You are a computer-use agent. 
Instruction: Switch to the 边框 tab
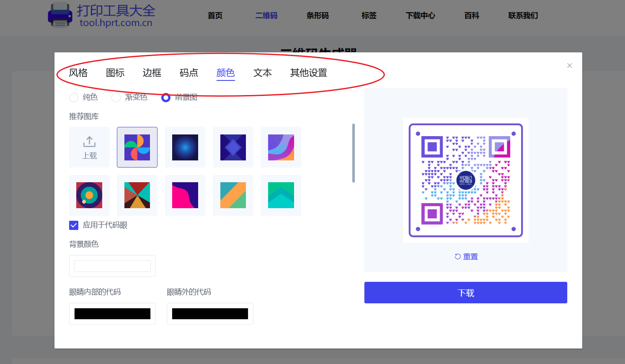(x=152, y=73)
